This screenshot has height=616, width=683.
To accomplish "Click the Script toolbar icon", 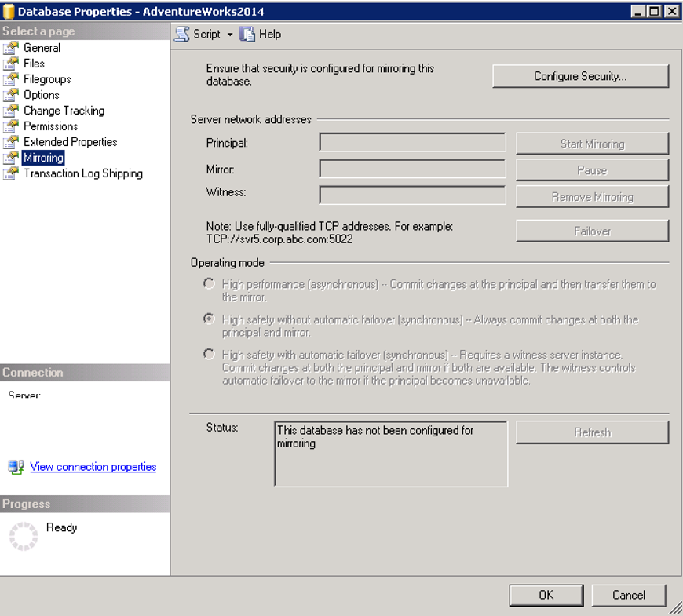I will point(181,34).
